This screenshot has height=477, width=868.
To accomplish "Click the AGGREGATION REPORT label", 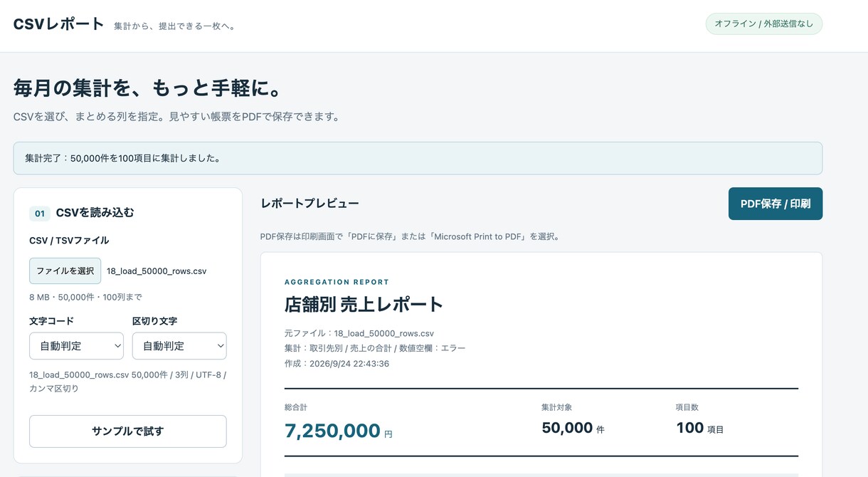I will [337, 282].
